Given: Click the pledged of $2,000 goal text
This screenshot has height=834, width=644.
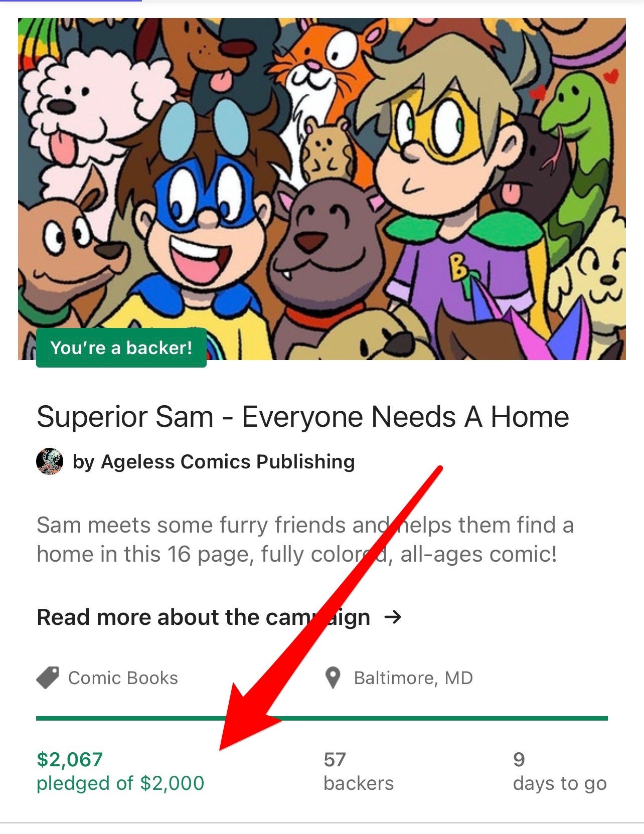Looking at the screenshot, I should click(x=120, y=783).
